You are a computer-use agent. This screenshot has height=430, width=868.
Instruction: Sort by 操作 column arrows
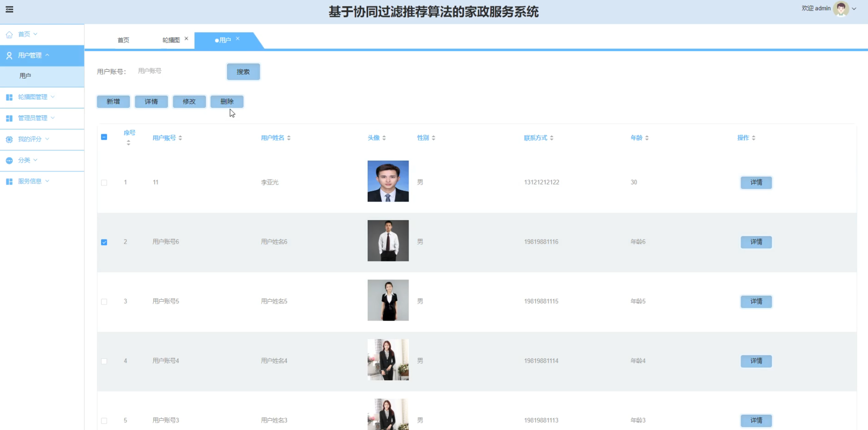click(754, 138)
